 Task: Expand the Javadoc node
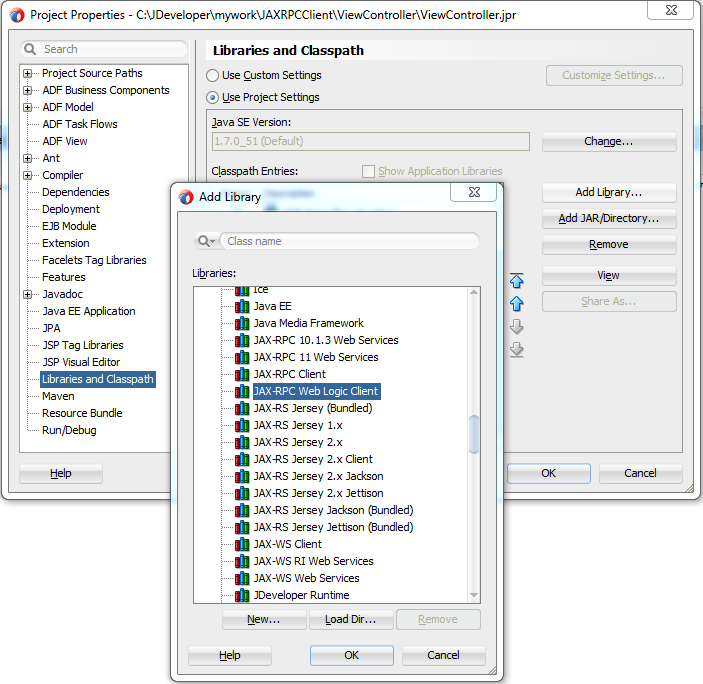[x=28, y=294]
